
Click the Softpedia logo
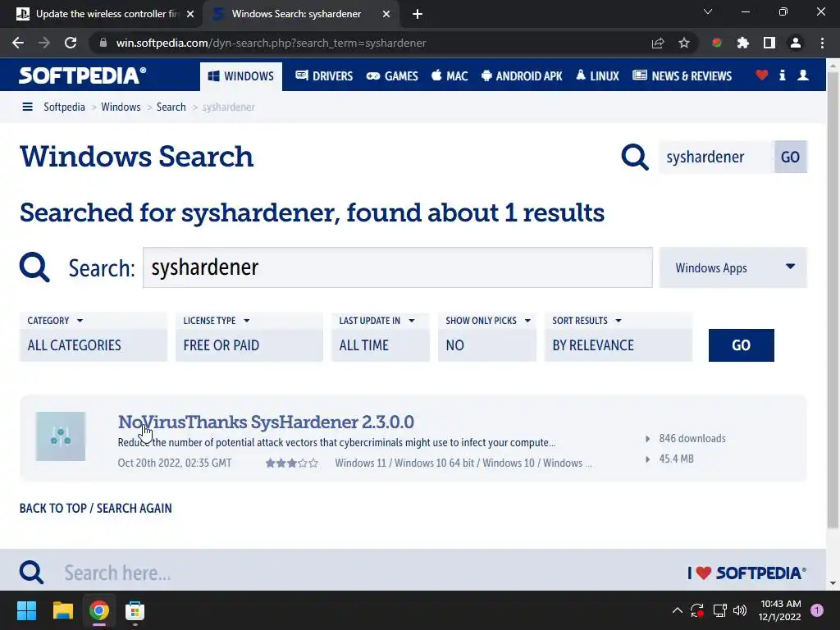83,75
